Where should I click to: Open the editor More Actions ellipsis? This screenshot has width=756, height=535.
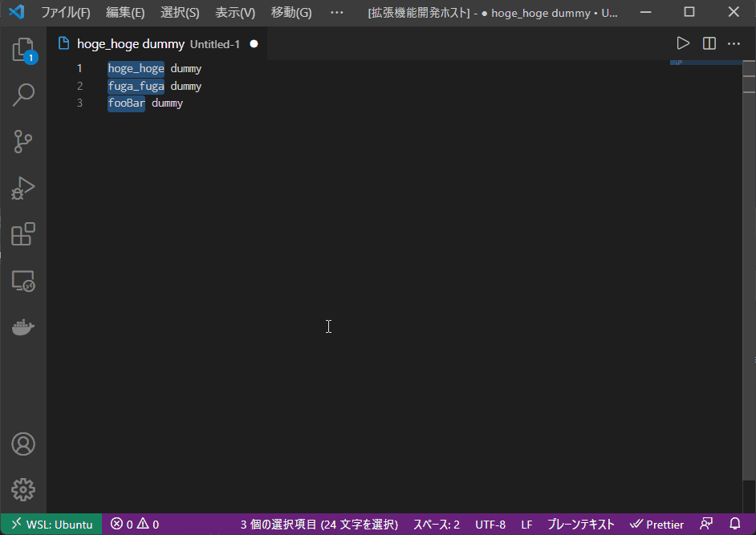(x=734, y=43)
